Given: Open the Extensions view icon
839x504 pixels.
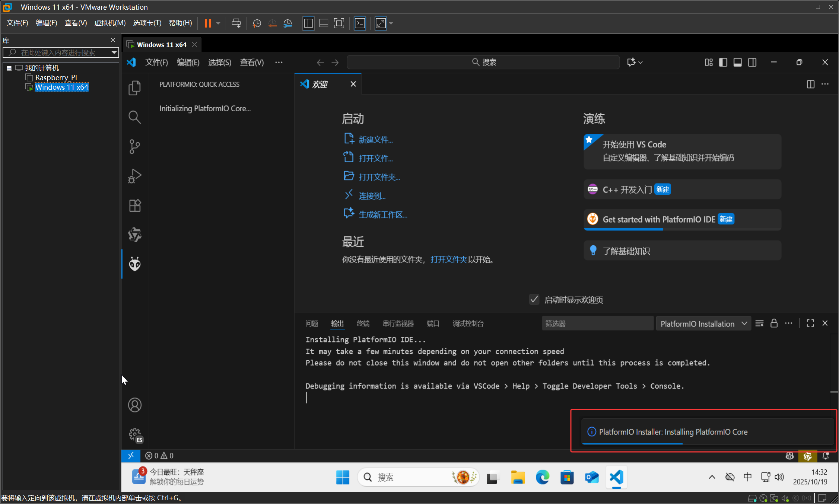Looking at the screenshot, I should (x=134, y=205).
